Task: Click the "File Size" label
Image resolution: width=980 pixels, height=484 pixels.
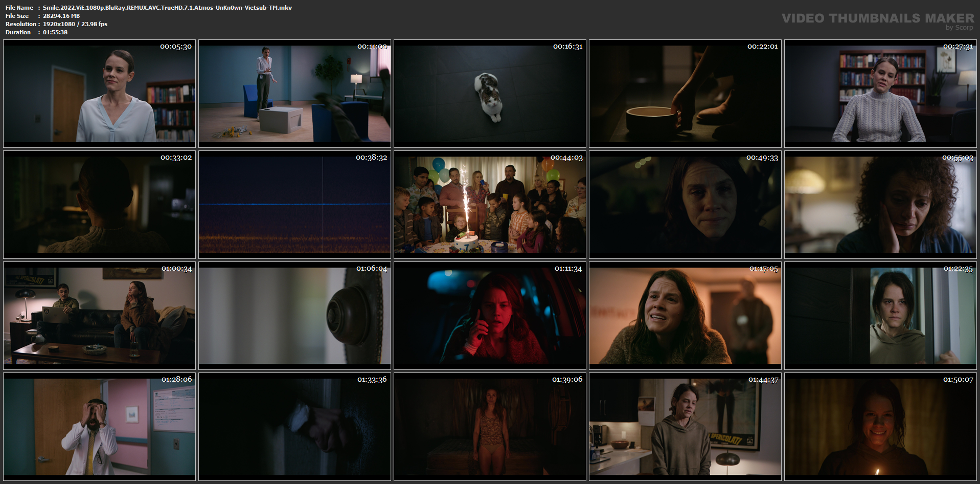Action: coord(17,16)
